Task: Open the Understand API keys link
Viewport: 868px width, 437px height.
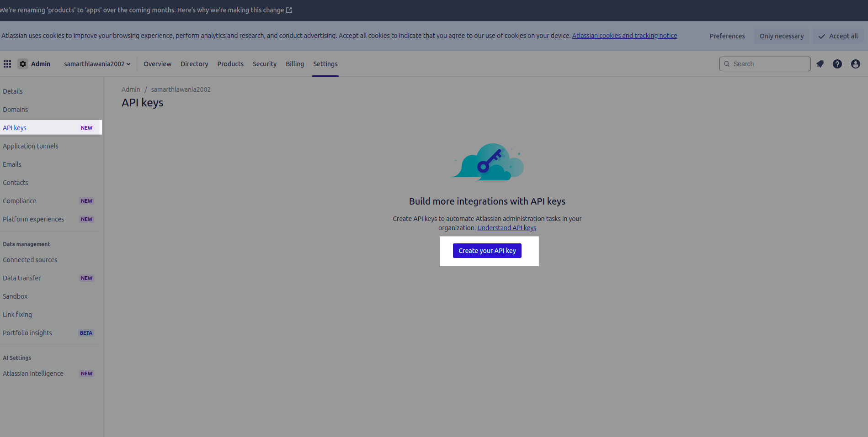Action: tap(507, 228)
